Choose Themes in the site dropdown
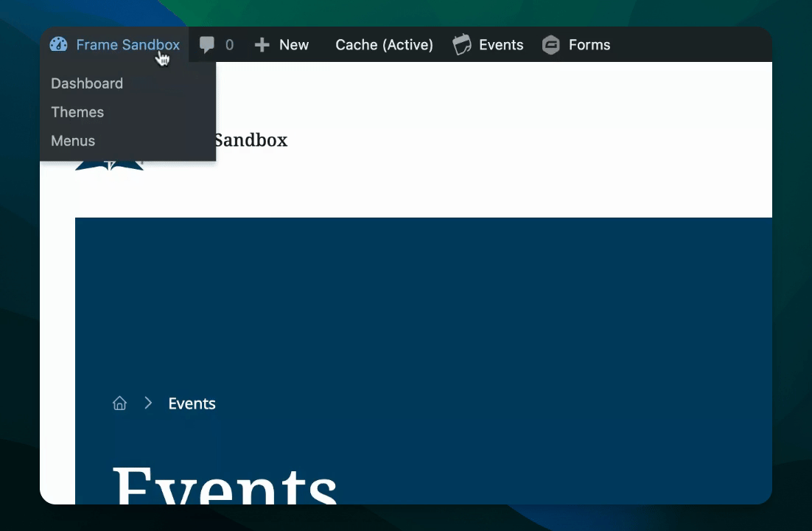Screen dimensions: 812x531 pos(77,112)
